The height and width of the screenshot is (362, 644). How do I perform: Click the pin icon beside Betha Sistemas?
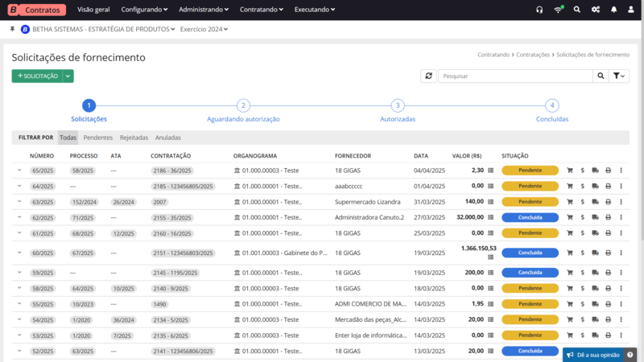[13, 29]
